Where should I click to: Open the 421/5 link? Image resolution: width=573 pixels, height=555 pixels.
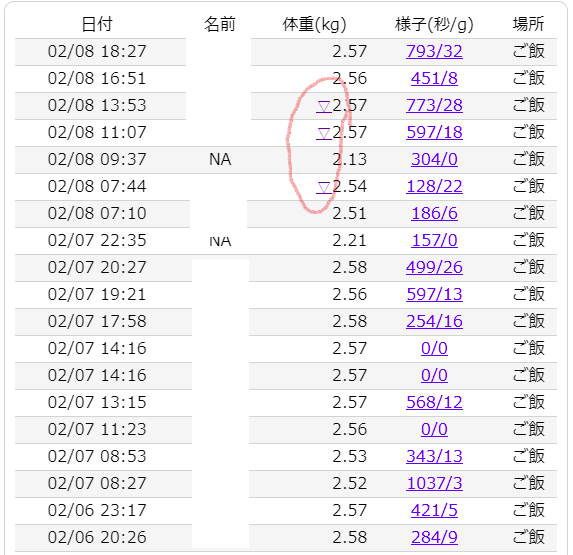click(434, 511)
